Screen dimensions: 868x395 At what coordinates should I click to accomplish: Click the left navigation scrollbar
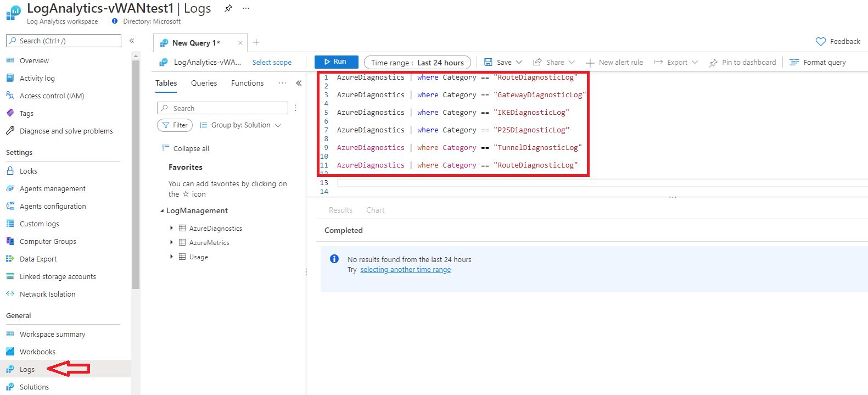[136, 174]
